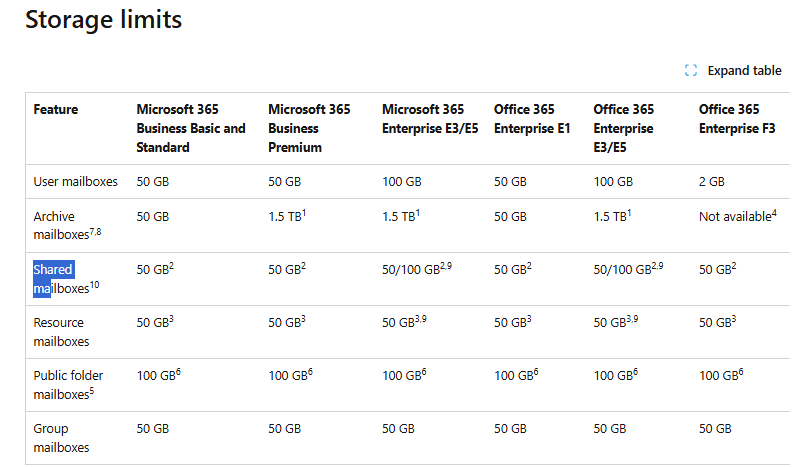Click the Group mailboxes row label
The image size is (792, 467).
[61, 438]
